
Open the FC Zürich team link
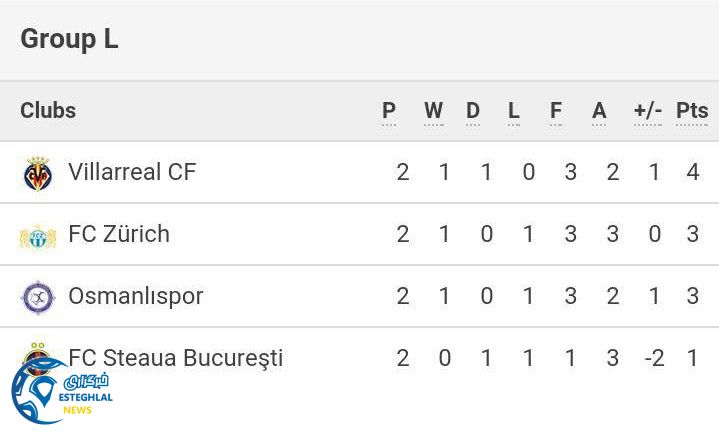[119, 234]
